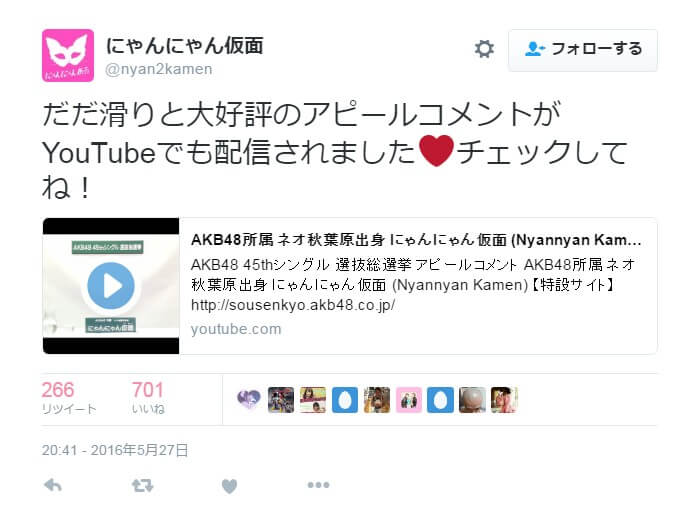The width and height of the screenshot is (699, 527).
Task: Open the pink cat mask profile avatar
Action: point(68,56)
